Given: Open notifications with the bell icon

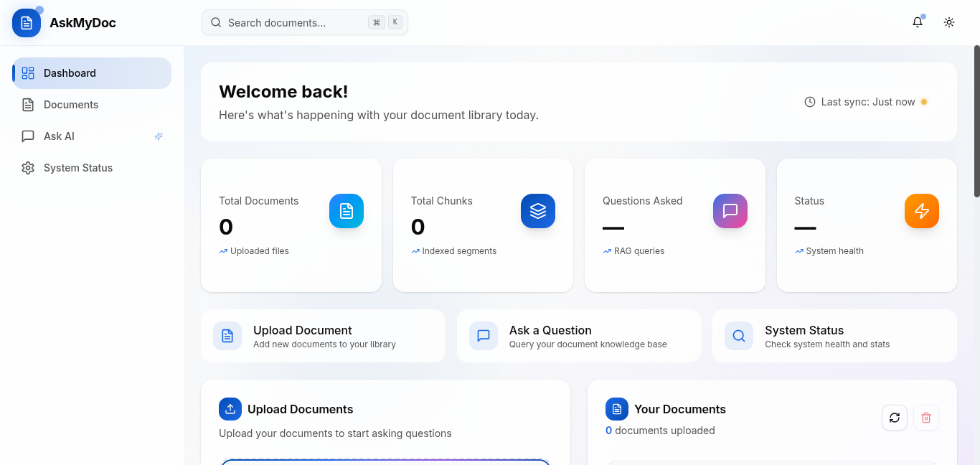Looking at the screenshot, I should 917,22.
